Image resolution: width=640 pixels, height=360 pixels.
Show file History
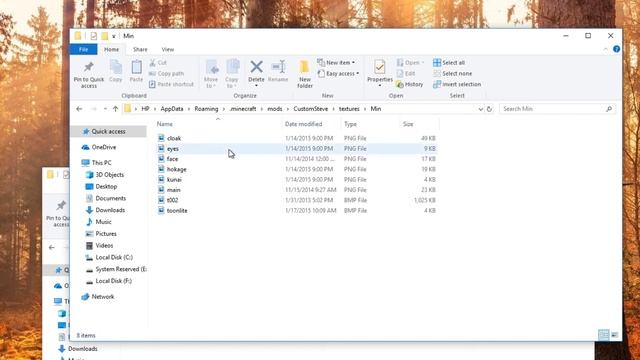click(409, 84)
